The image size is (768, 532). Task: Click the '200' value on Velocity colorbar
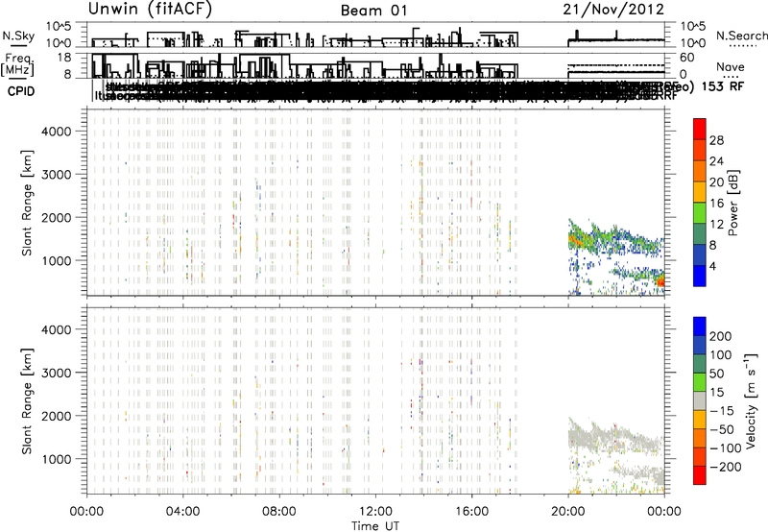coord(721,336)
